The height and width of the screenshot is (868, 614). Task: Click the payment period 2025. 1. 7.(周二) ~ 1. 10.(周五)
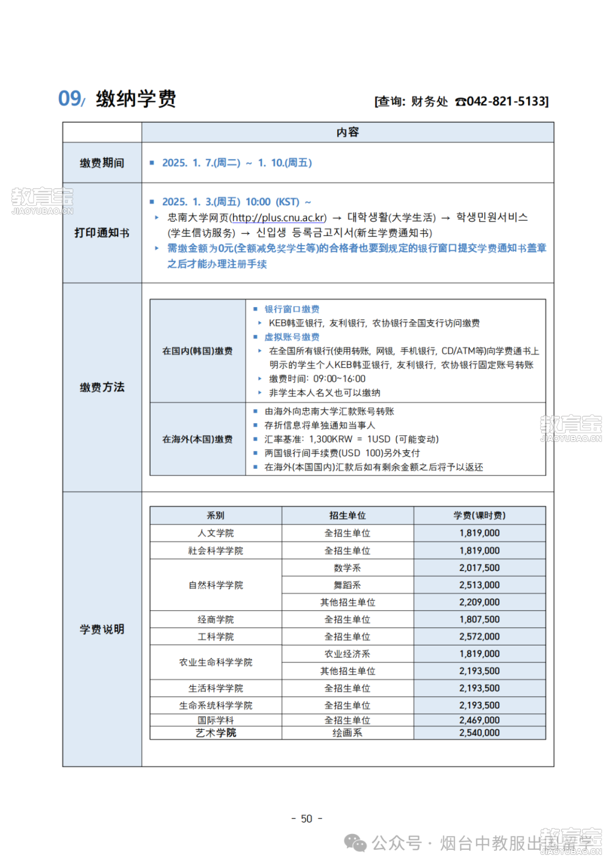pos(237,163)
